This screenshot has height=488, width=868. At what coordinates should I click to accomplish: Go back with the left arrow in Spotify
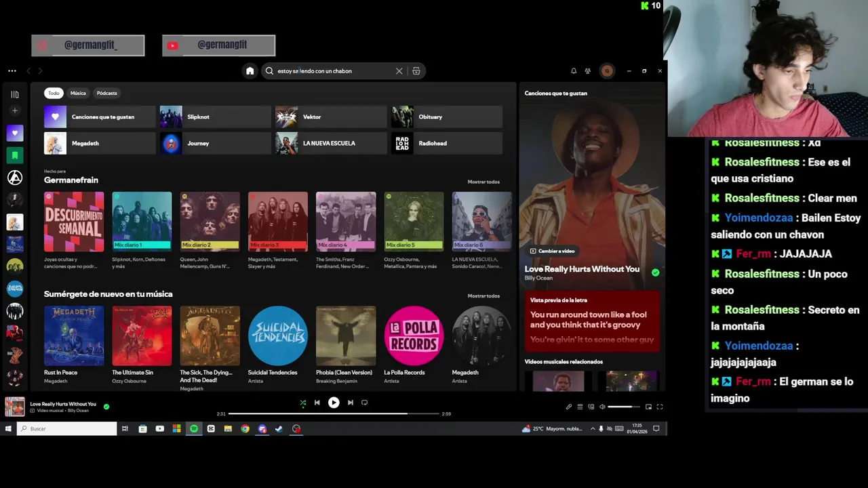click(28, 70)
